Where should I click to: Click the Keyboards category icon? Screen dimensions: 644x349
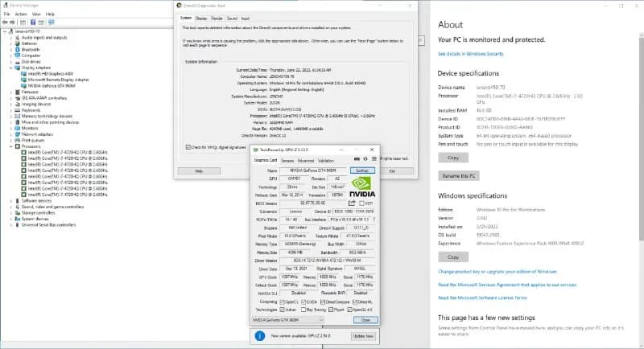coord(17,110)
